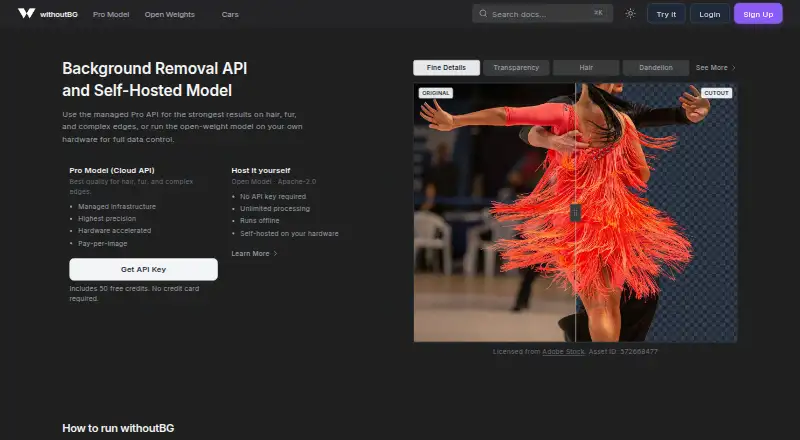Click the 'Highest precision' bullet
The image size is (800, 440).
(107, 218)
